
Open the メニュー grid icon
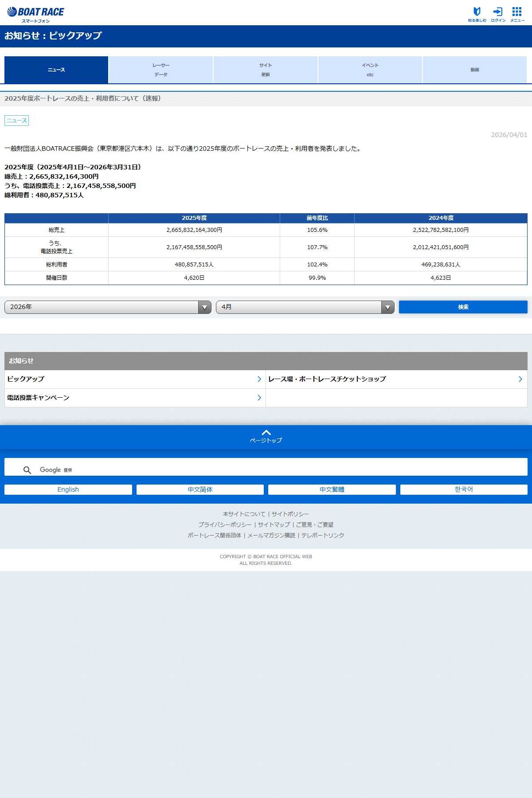point(517,14)
